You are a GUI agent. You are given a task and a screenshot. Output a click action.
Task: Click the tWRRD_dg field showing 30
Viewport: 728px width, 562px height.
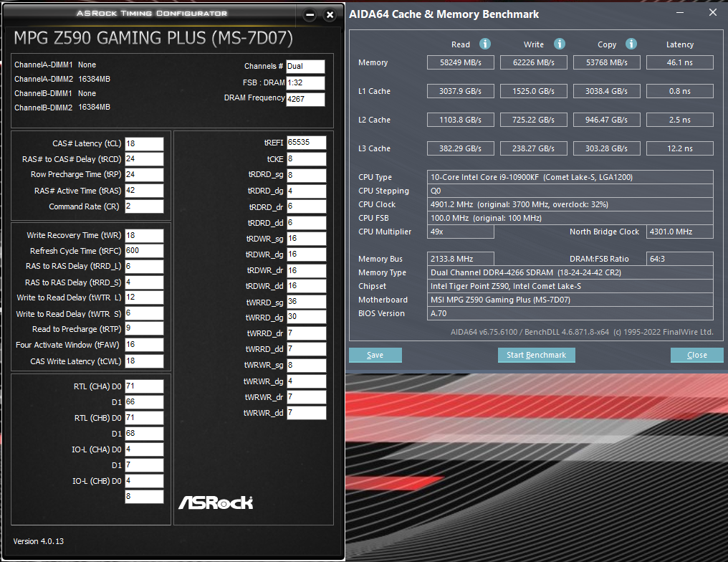pos(307,317)
